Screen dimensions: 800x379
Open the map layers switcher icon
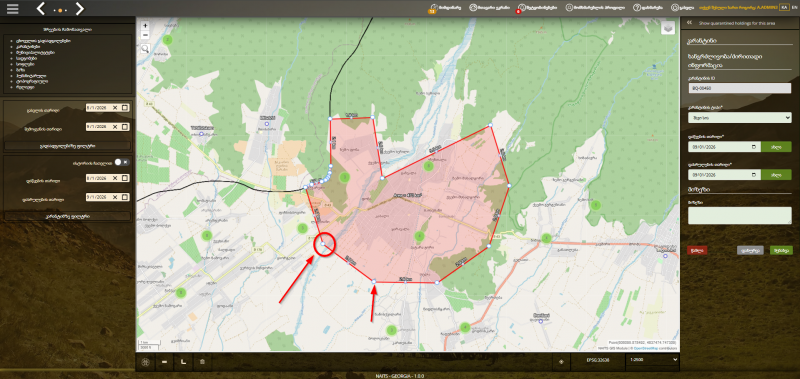pyautogui.click(x=668, y=28)
